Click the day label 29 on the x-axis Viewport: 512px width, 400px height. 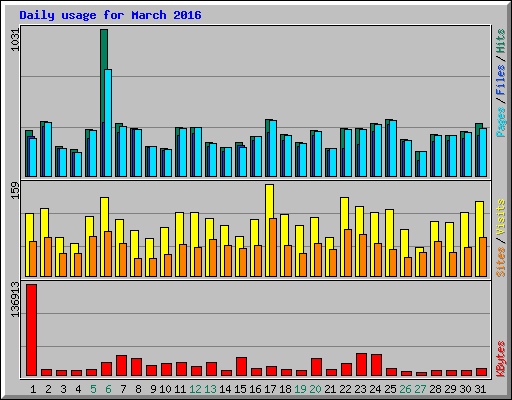coord(450,389)
